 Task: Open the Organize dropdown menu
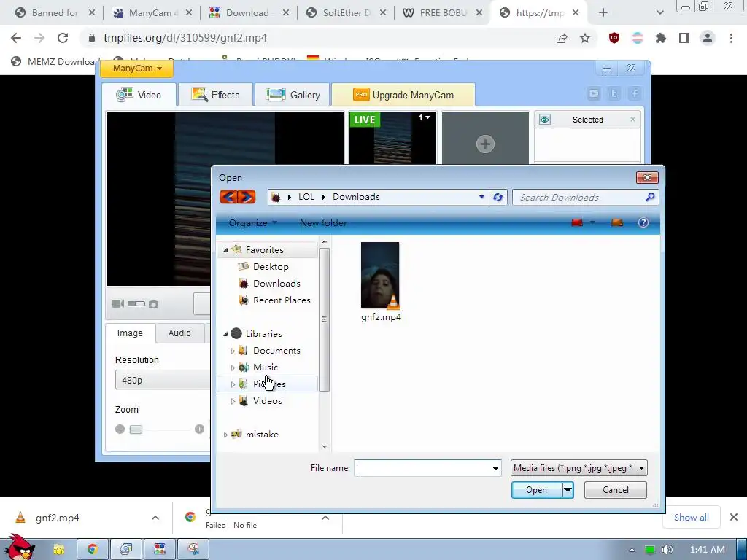[x=252, y=223]
